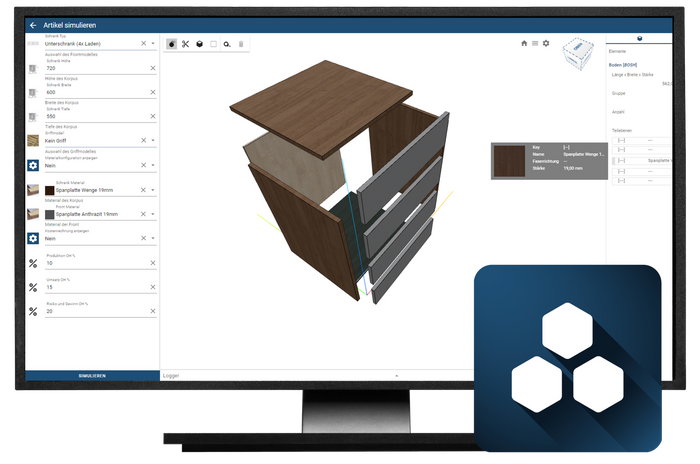
Task: Click 'Unterschrank (4x Laden)' value
Action: coord(73,44)
